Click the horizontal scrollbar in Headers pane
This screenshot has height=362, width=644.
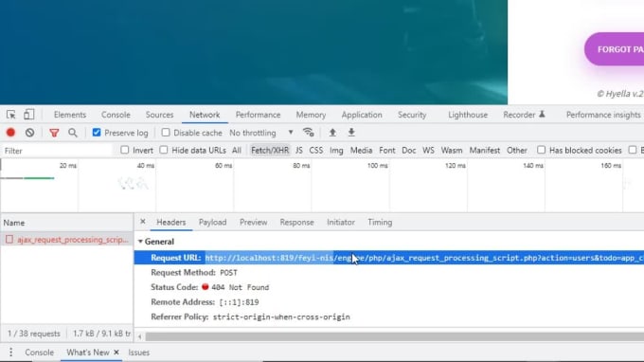tap(395, 336)
